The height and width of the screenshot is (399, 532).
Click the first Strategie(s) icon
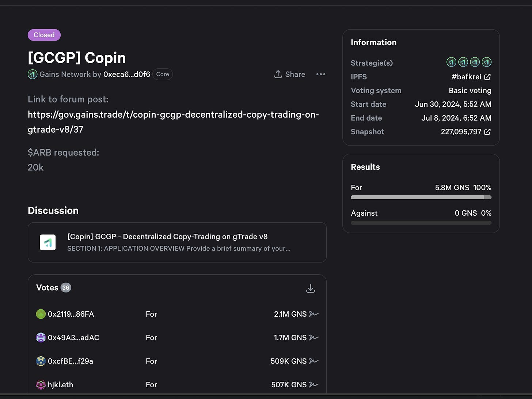pyautogui.click(x=451, y=63)
